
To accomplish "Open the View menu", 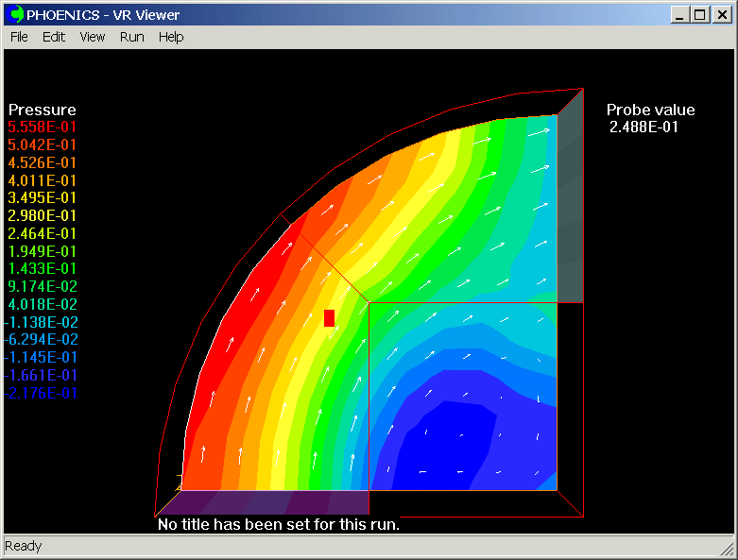I will 93,37.
